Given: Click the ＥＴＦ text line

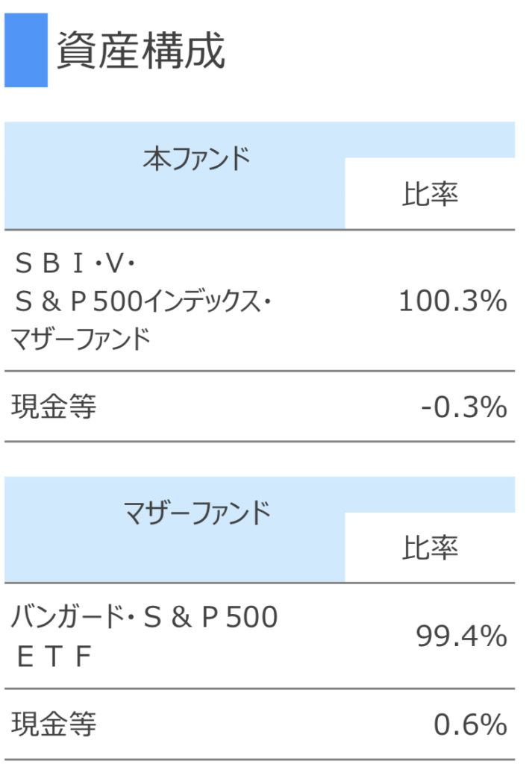Looking at the screenshot, I should tap(54, 657).
